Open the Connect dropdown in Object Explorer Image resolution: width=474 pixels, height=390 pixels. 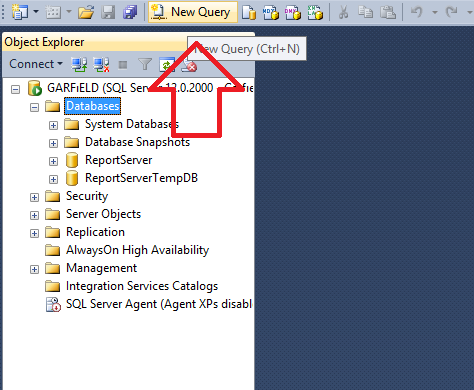36,64
